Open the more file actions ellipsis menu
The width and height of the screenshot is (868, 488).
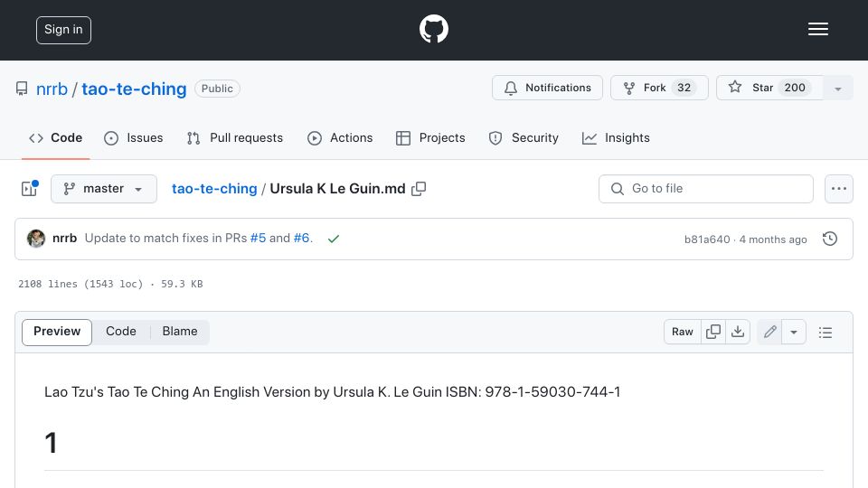coord(839,189)
